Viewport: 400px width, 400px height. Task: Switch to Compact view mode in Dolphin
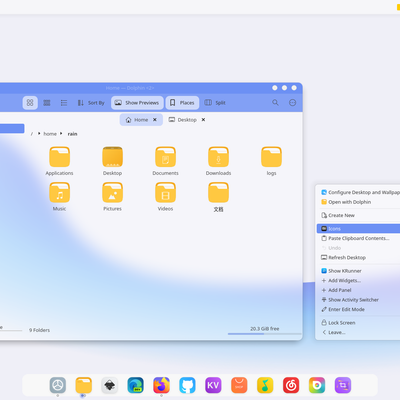[x=47, y=103]
